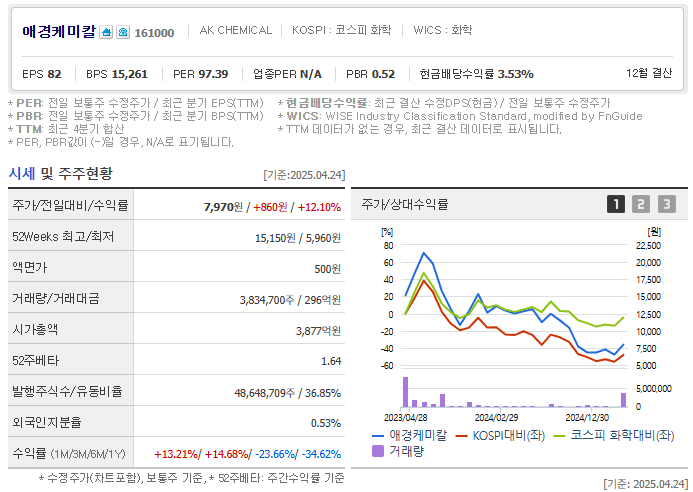Viewport: 693px width, 492px height.
Task: Click the blue 애경케미칼 legend item
Action: point(410,435)
